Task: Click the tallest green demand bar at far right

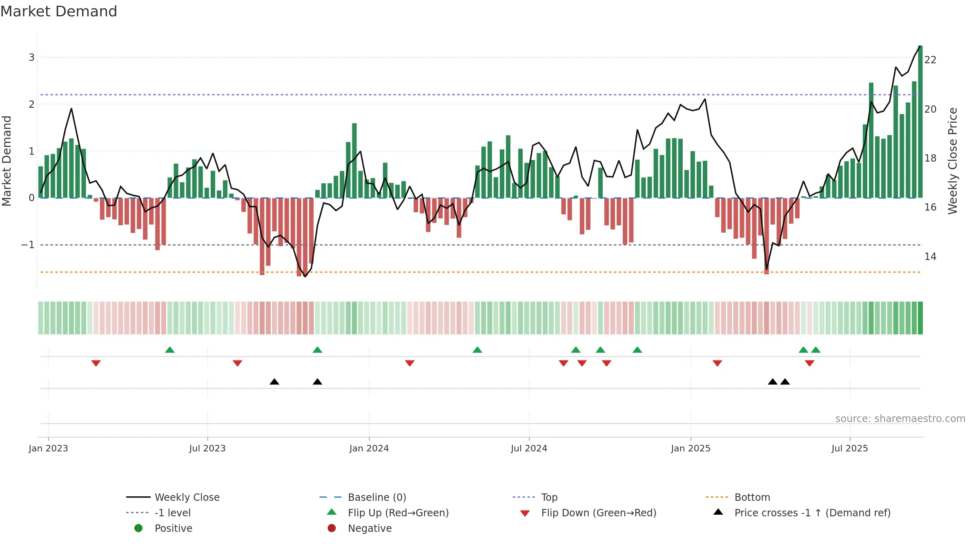Action: [x=920, y=122]
